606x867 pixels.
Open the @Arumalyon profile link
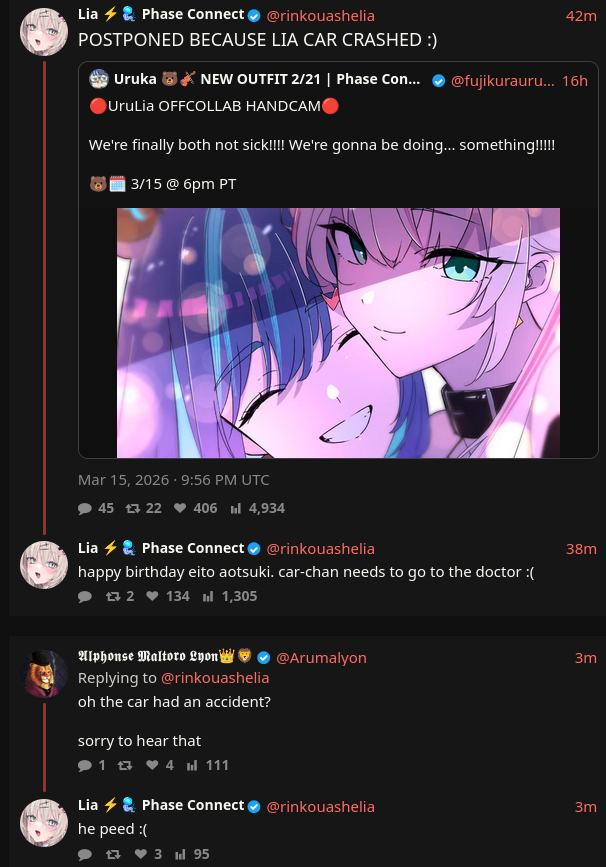321,657
